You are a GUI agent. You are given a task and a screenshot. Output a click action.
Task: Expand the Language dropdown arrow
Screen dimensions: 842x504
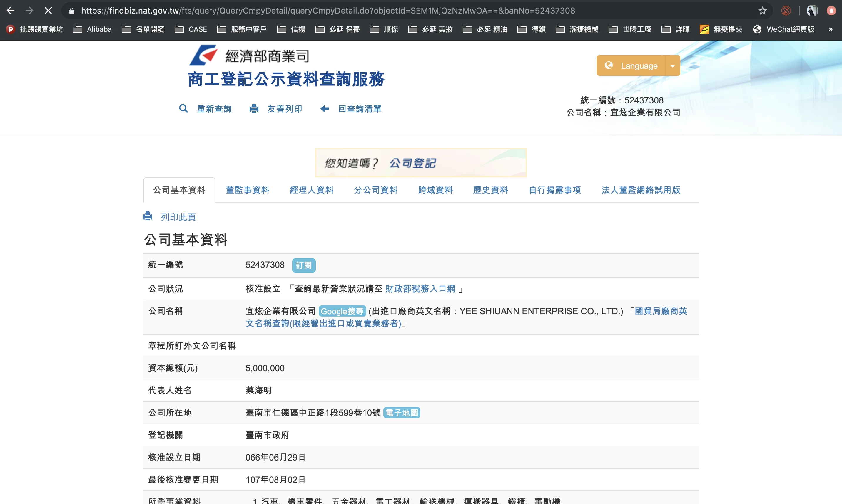tap(672, 66)
